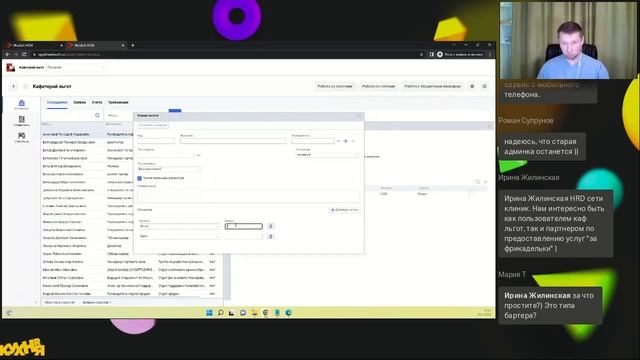Open Windows taskbar search
This screenshot has width=640, height=360.
click(220, 313)
